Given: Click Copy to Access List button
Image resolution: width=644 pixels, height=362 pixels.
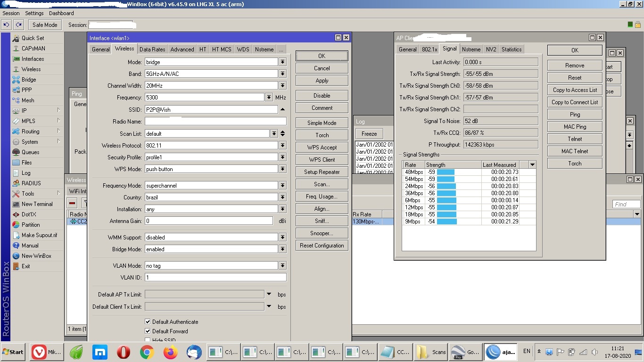Looking at the screenshot, I should 575,90.
